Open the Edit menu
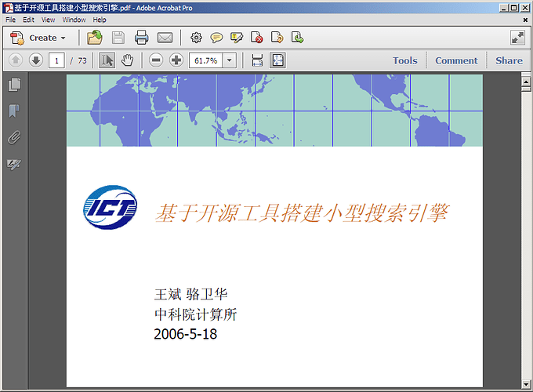533x392 pixels. point(28,20)
